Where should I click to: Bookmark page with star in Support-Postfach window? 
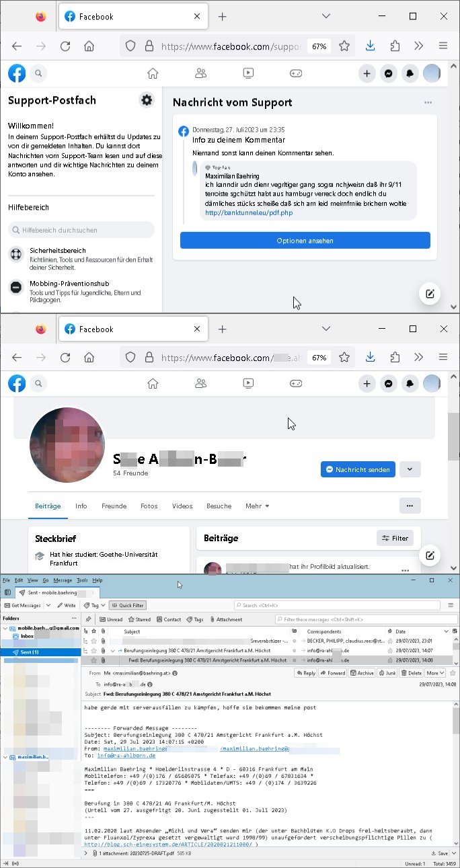pyautogui.click(x=344, y=46)
